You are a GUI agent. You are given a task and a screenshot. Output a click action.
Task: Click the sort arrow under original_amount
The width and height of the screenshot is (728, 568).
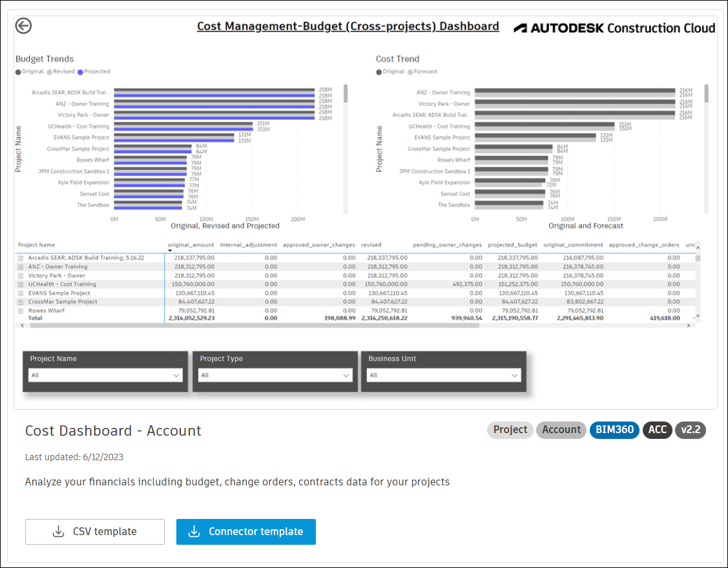coord(169,250)
